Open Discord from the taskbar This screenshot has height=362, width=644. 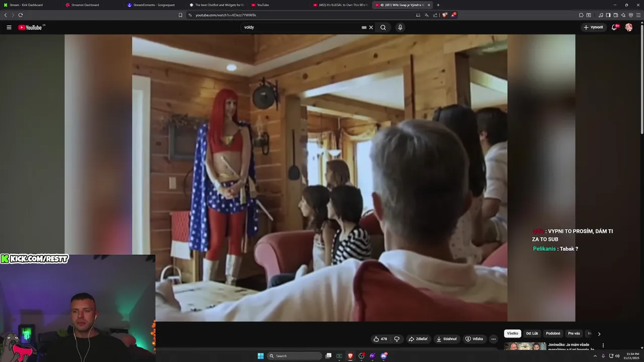pos(384,356)
